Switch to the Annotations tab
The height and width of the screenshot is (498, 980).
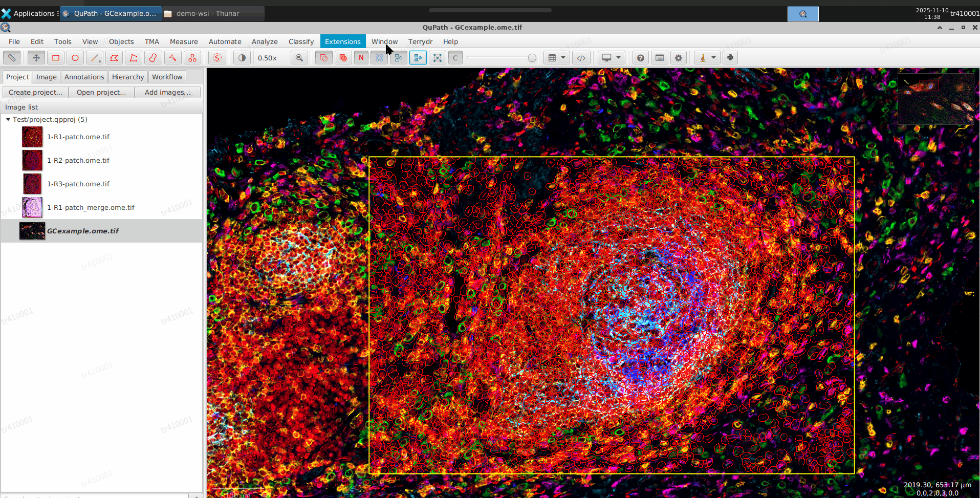[x=84, y=77]
